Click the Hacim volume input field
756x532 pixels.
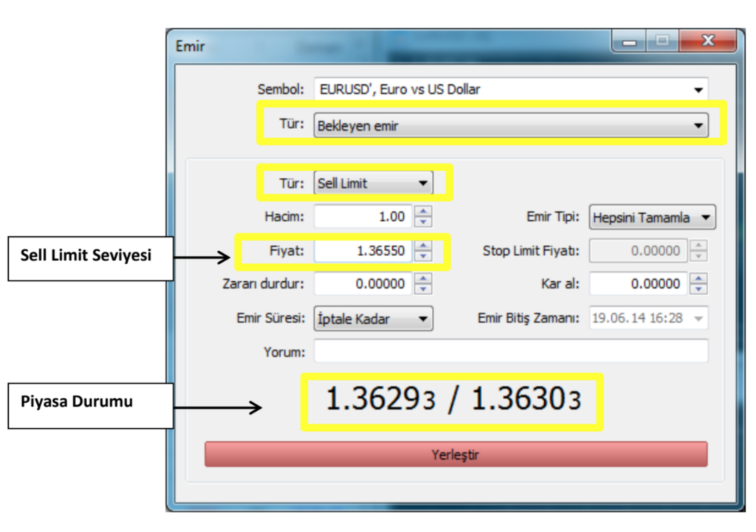363,216
